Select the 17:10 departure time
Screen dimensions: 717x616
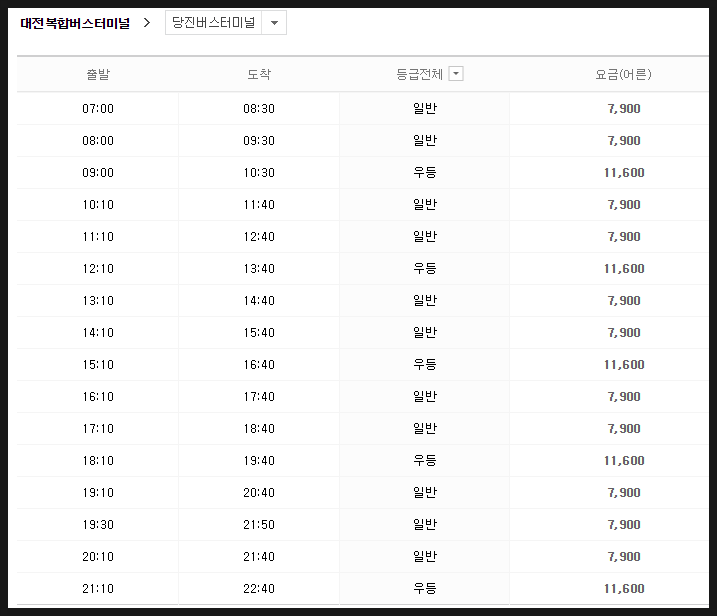[98, 429]
